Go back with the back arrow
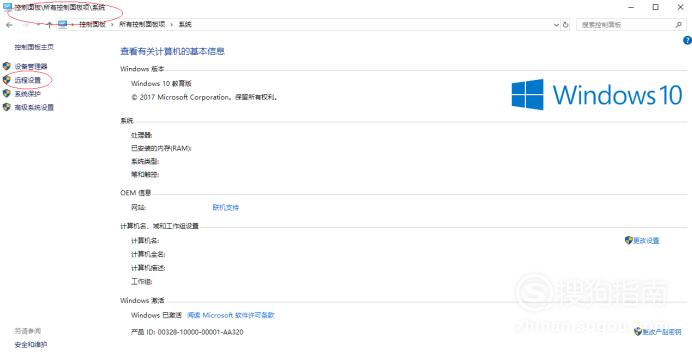The height and width of the screenshot is (360, 692). tap(9, 25)
